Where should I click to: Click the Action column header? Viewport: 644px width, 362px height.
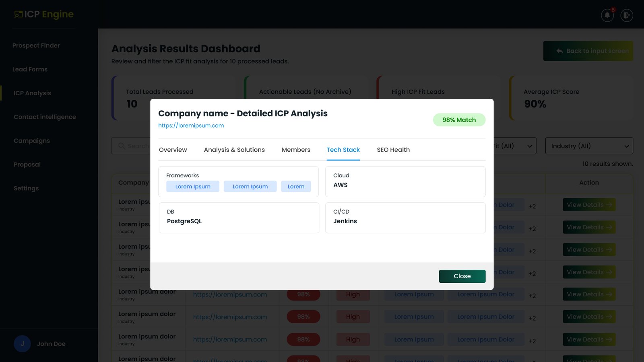589,183
